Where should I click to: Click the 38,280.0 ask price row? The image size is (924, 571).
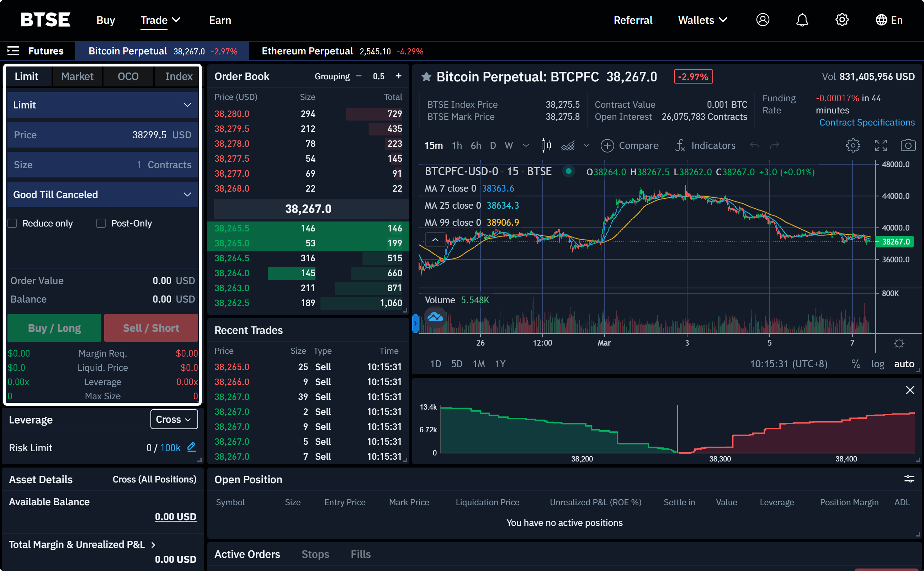click(308, 114)
